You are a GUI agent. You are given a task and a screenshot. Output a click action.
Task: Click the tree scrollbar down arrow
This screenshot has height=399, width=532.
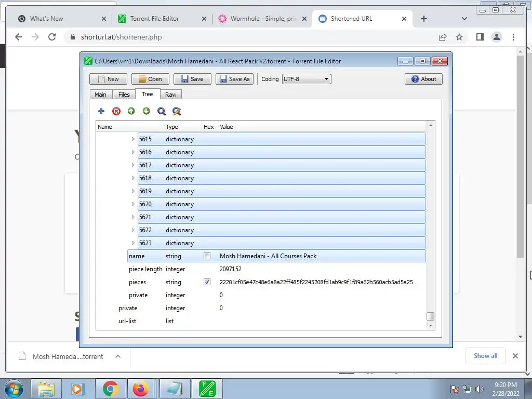tap(431, 326)
